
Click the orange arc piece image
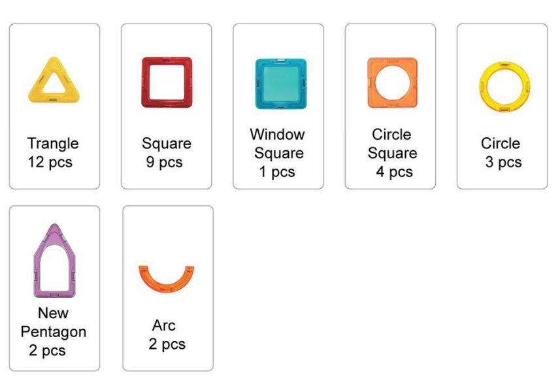[x=167, y=279]
